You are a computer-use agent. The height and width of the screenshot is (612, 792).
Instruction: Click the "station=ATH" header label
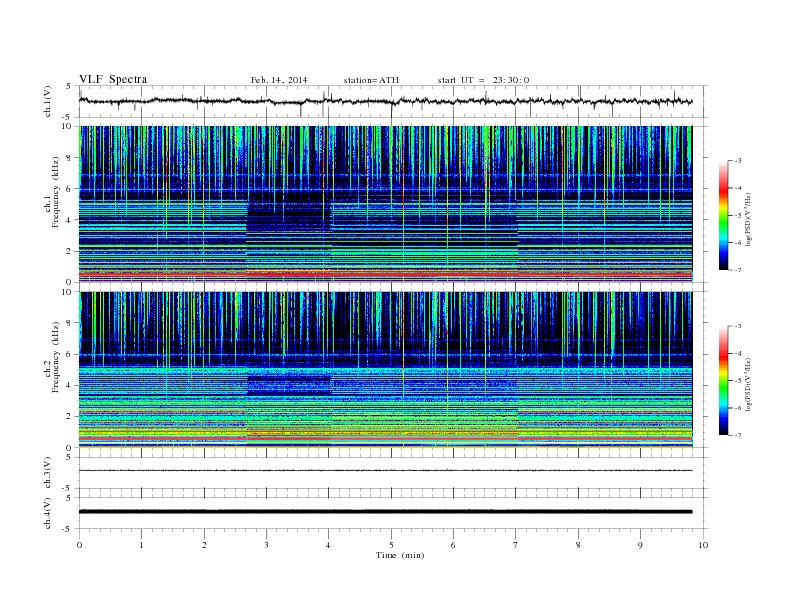pyautogui.click(x=371, y=80)
